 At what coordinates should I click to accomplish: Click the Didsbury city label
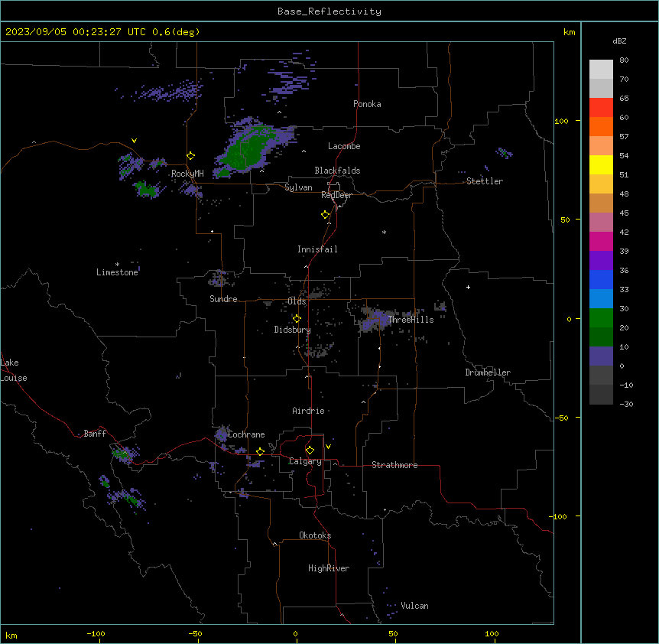(292, 330)
